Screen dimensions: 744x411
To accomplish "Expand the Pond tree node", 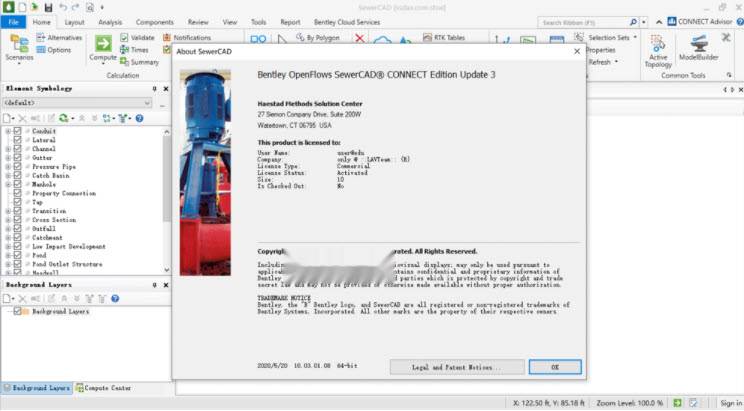I will coord(8,255).
